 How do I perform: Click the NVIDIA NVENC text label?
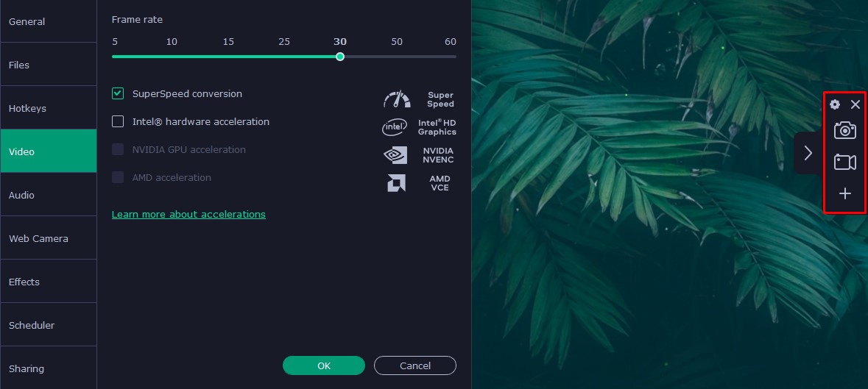tap(439, 155)
